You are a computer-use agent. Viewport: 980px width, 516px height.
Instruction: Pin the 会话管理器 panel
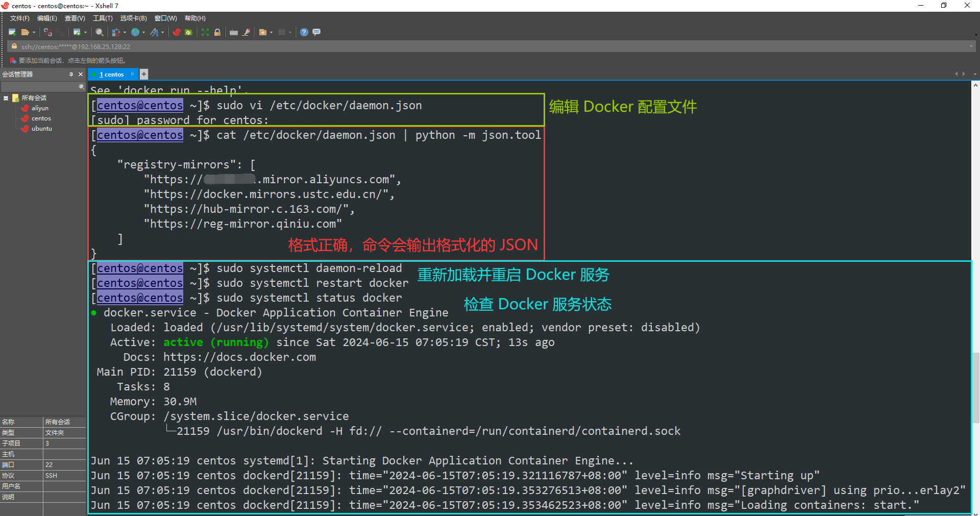point(71,75)
